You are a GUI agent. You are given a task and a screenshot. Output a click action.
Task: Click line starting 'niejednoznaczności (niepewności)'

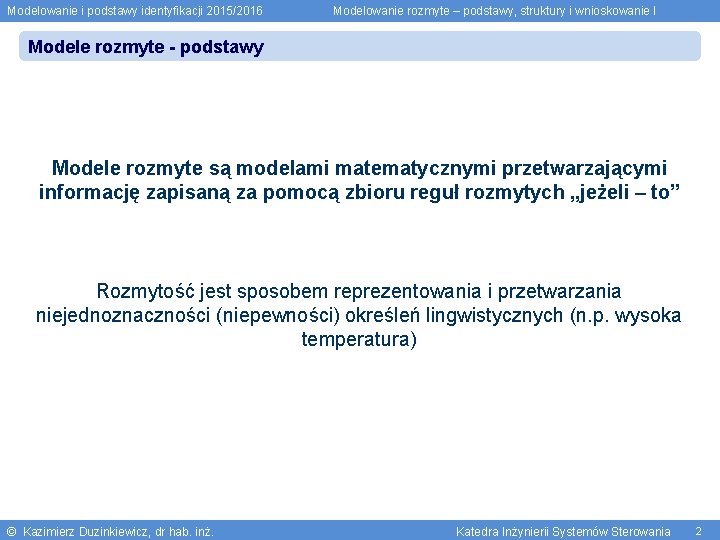pyautogui.click(x=359, y=315)
